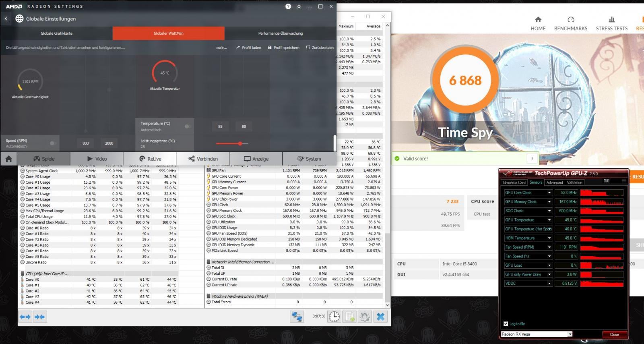Open STRESS TESTS in the 3DMark navigation
The width and height of the screenshot is (644, 344).
pos(612,24)
